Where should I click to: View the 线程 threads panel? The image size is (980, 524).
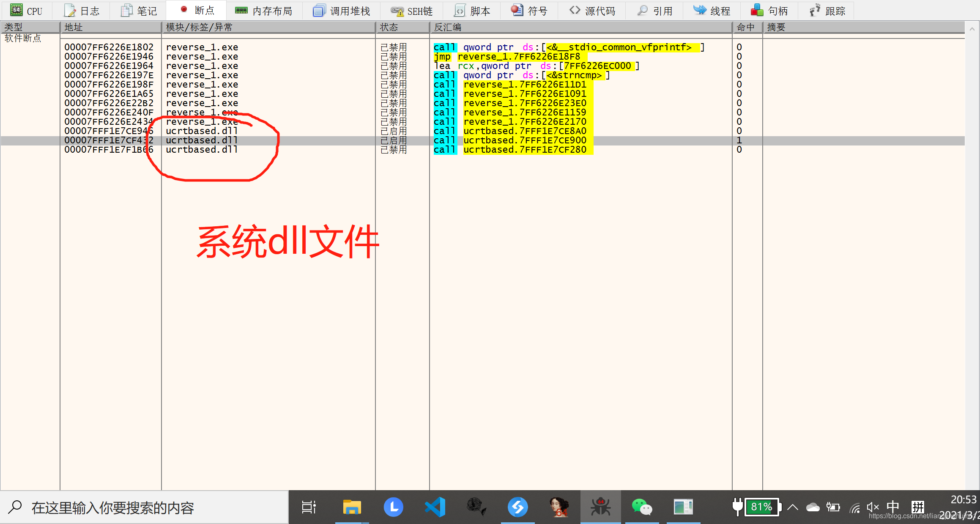tap(712, 10)
